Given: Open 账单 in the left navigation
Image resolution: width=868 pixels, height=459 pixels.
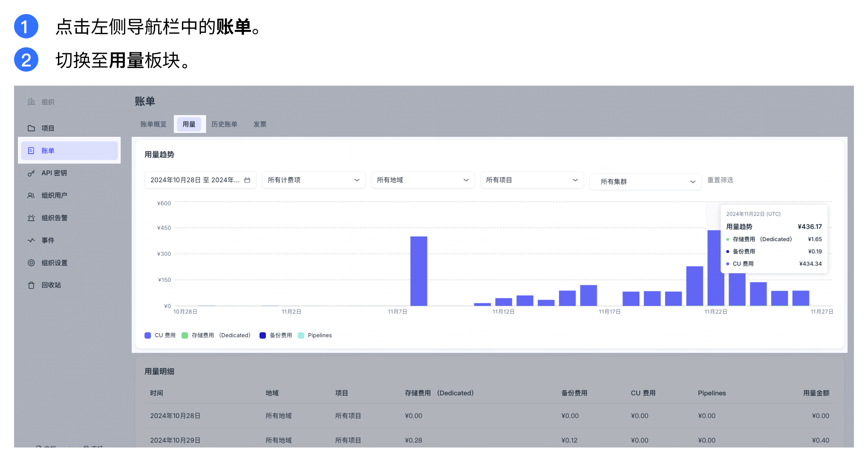Looking at the screenshot, I should pos(69,151).
